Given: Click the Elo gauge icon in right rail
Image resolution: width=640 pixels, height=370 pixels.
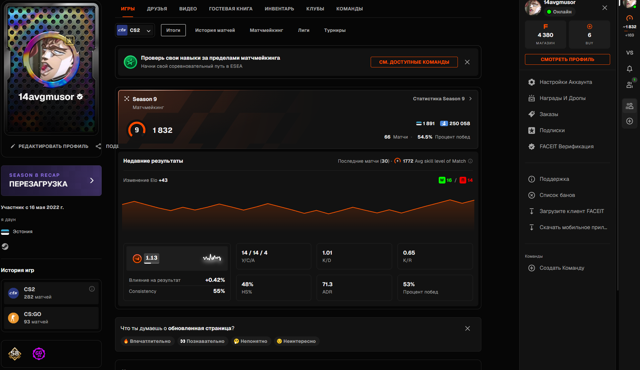Looking at the screenshot, I should pyautogui.click(x=629, y=18).
